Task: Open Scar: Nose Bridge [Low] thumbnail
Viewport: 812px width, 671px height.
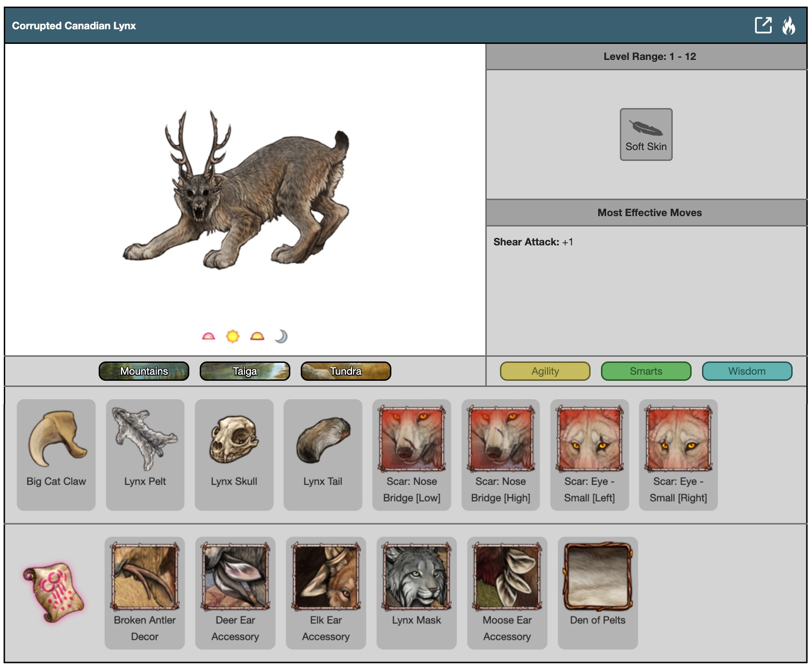Action: click(x=412, y=439)
